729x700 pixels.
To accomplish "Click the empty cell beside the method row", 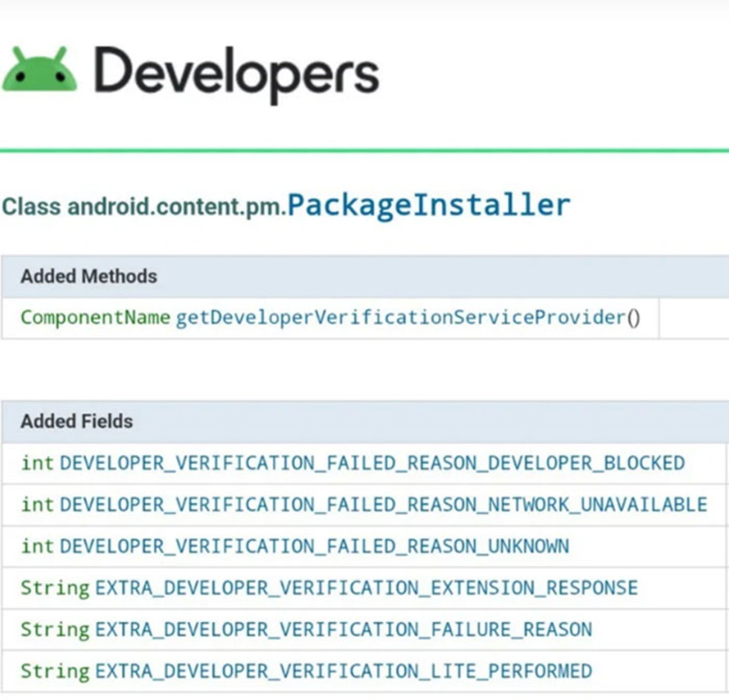I will pos(694,316).
